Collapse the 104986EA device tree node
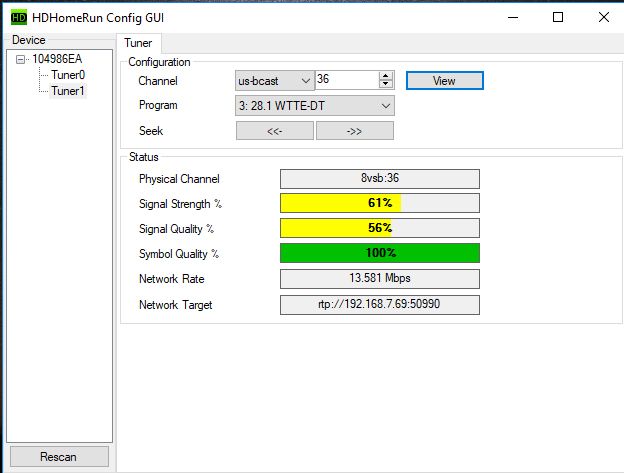The height and width of the screenshot is (473, 624). [21, 59]
